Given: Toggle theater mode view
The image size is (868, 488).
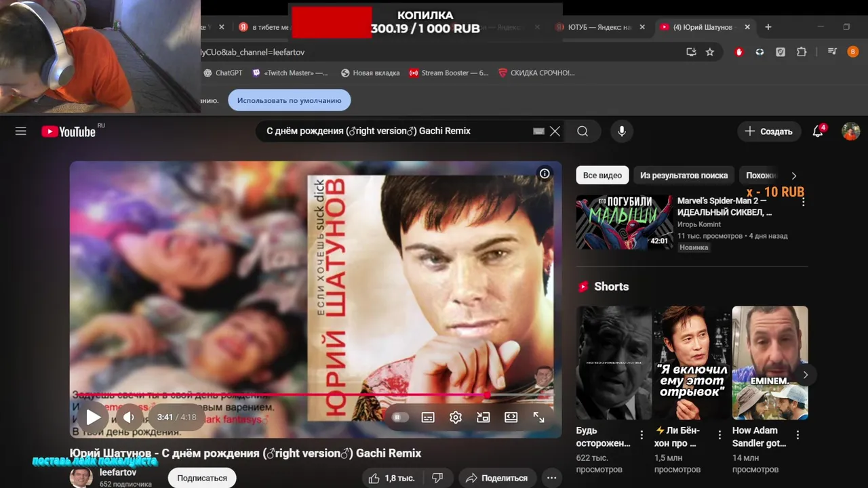Looking at the screenshot, I should [x=511, y=418].
